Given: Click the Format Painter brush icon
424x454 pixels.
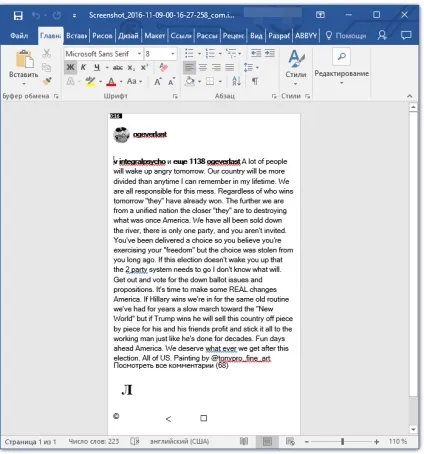Looking at the screenshot, I should [47, 81].
